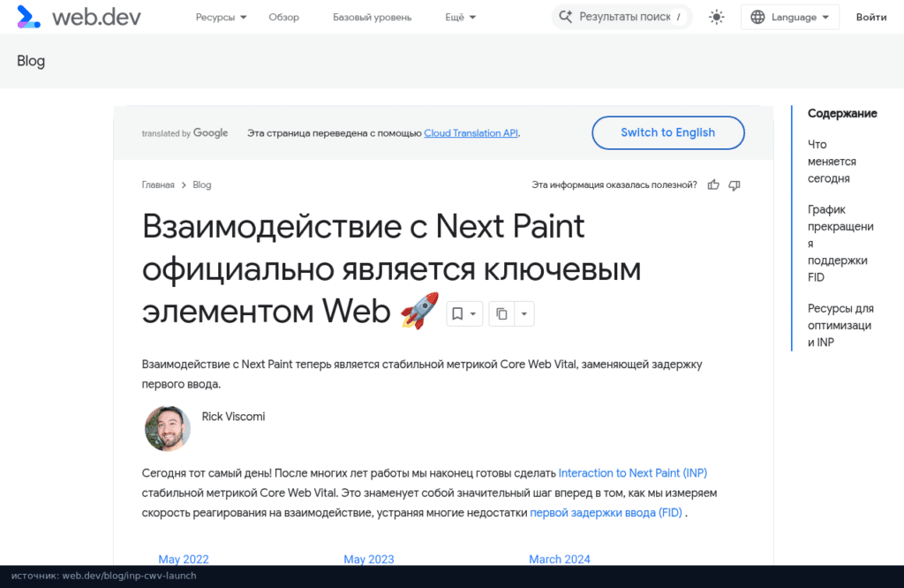Open the Ресурсы dropdown menu
This screenshot has height=588, width=904.
pyautogui.click(x=222, y=18)
